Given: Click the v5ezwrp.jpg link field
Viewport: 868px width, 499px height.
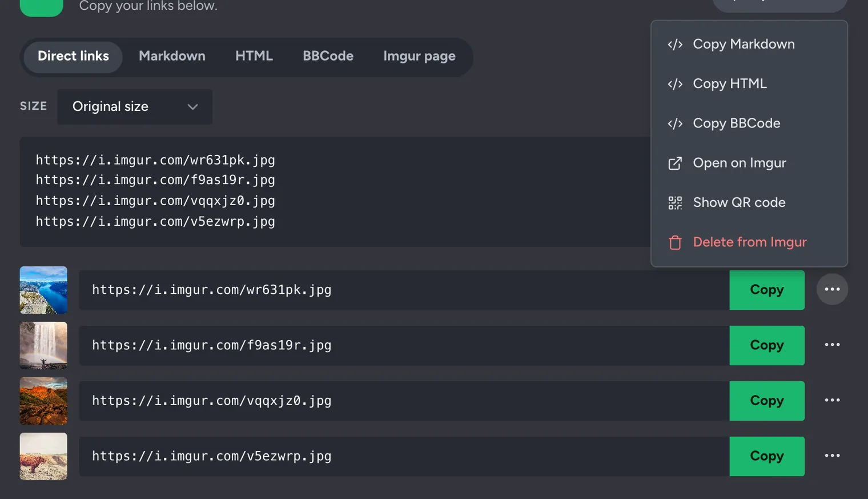Looking at the screenshot, I should [404, 456].
